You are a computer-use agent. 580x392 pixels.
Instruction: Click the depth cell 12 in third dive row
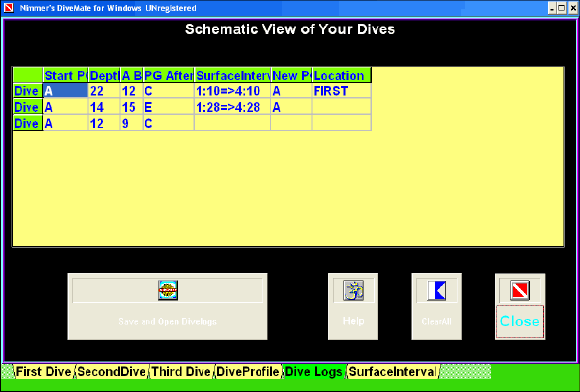click(x=104, y=123)
